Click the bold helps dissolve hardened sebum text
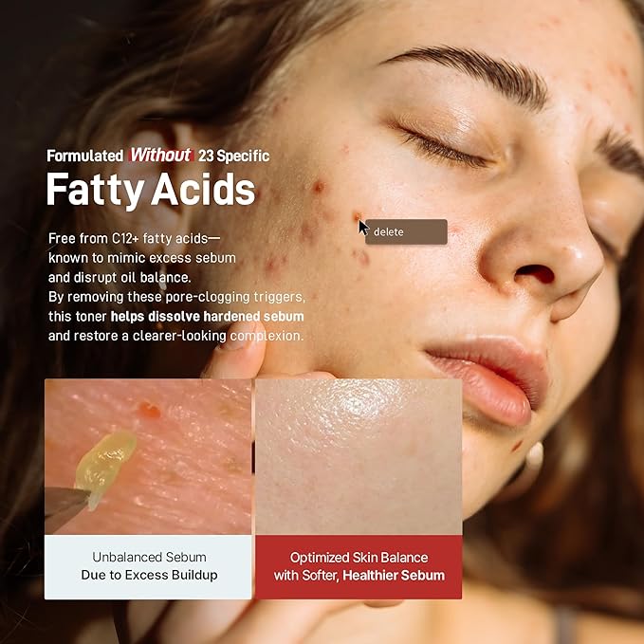Screen dimensions: 644x644 pos(208,316)
